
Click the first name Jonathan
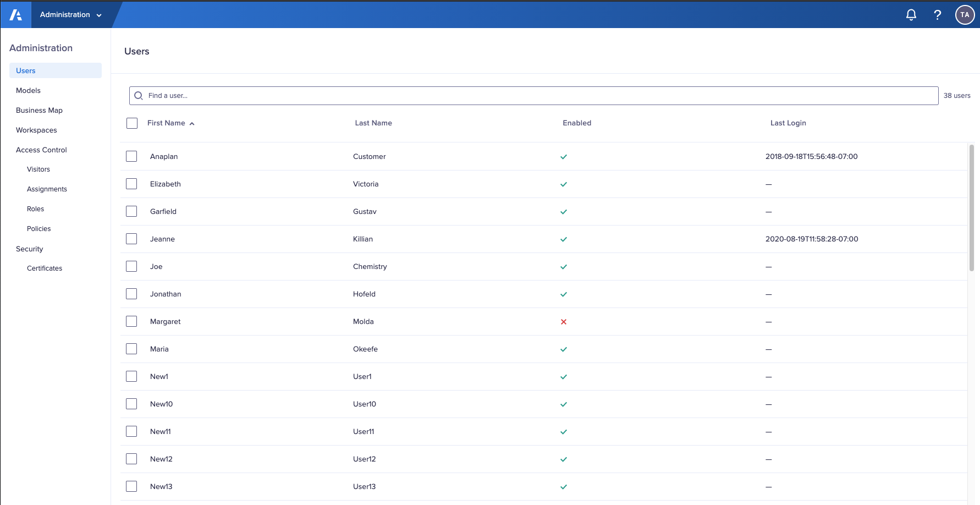click(x=166, y=294)
